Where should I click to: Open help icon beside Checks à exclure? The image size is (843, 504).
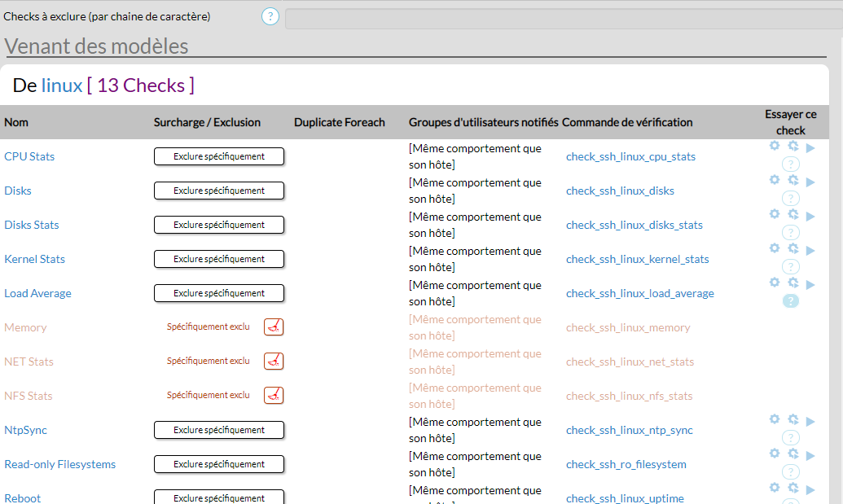point(270,17)
